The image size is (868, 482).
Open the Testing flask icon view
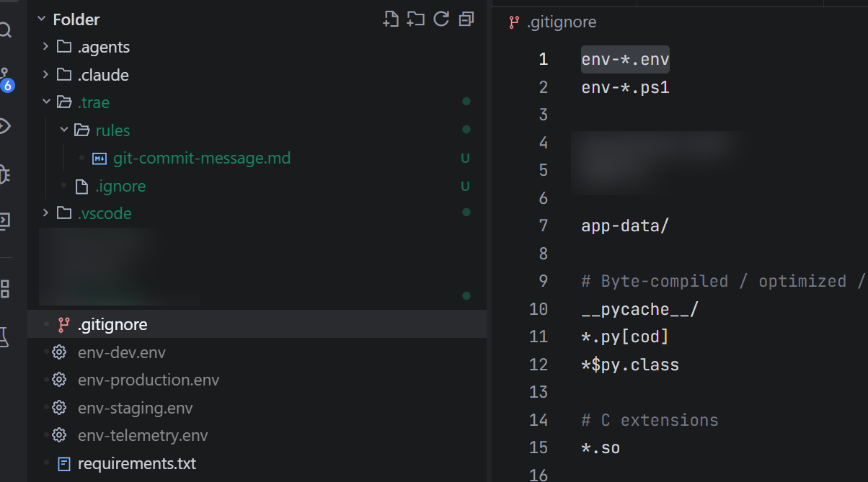pos(4,336)
